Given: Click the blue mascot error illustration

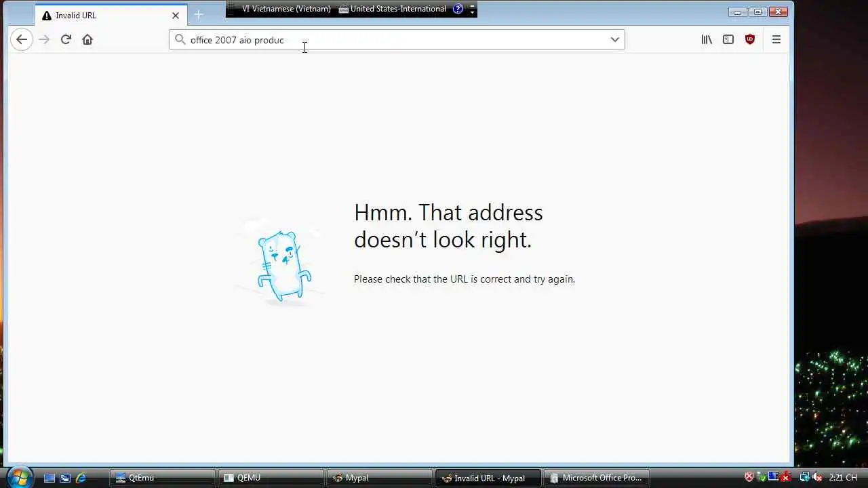Looking at the screenshot, I should click(x=284, y=266).
